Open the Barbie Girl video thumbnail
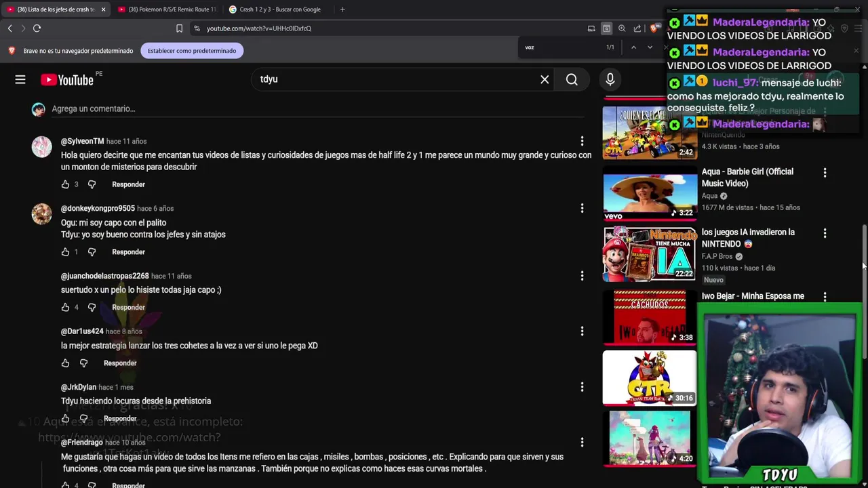This screenshot has width=868, height=488. pos(650,195)
